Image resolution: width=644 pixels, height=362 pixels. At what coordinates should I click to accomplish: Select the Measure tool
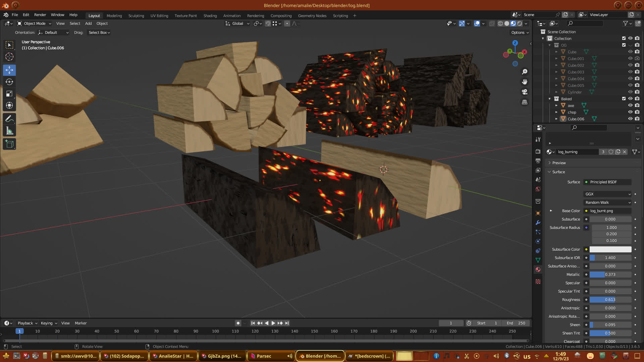(x=9, y=131)
